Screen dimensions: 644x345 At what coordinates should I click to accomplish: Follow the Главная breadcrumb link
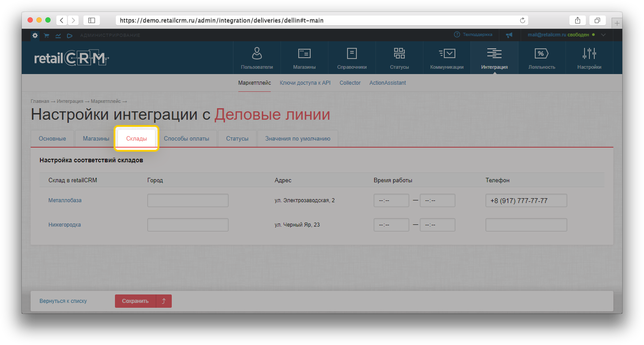40,101
